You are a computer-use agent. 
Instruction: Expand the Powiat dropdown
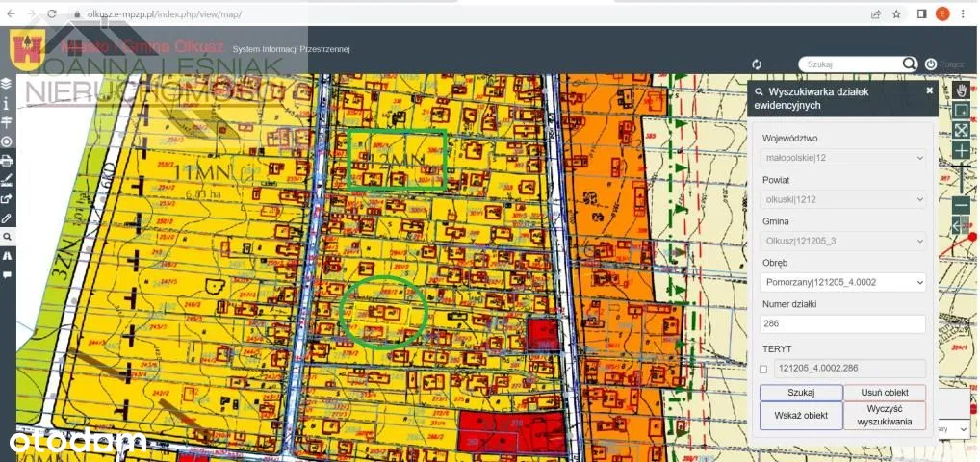pyautogui.click(x=843, y=199)
